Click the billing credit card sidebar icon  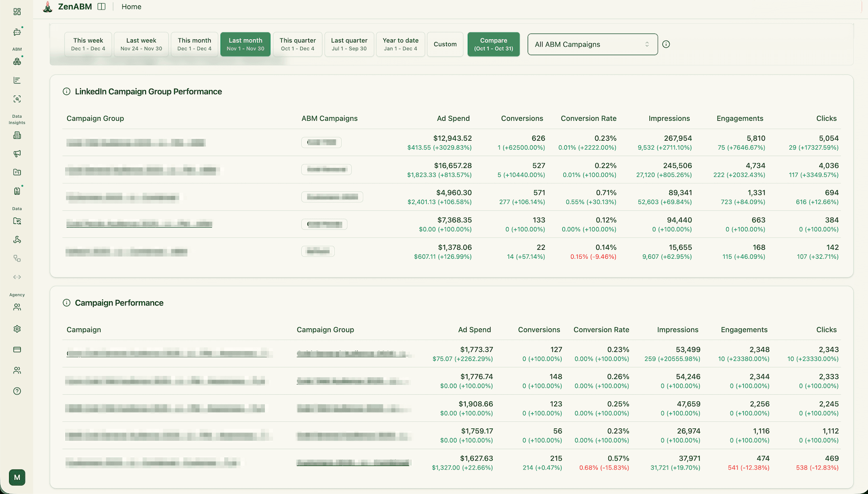17,350
